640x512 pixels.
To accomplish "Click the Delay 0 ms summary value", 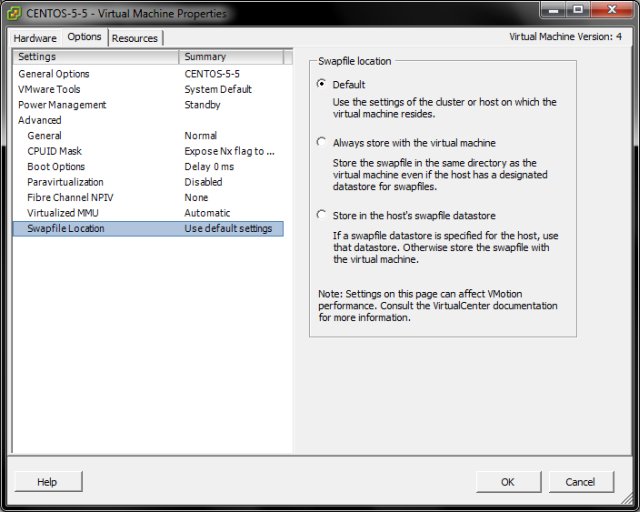I will [209, 167].
